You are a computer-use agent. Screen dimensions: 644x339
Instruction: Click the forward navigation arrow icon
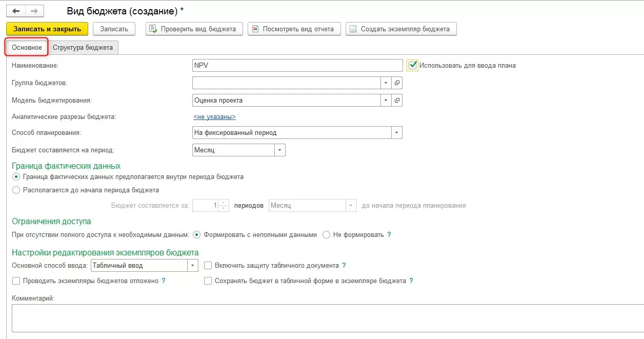click(34, 10)
